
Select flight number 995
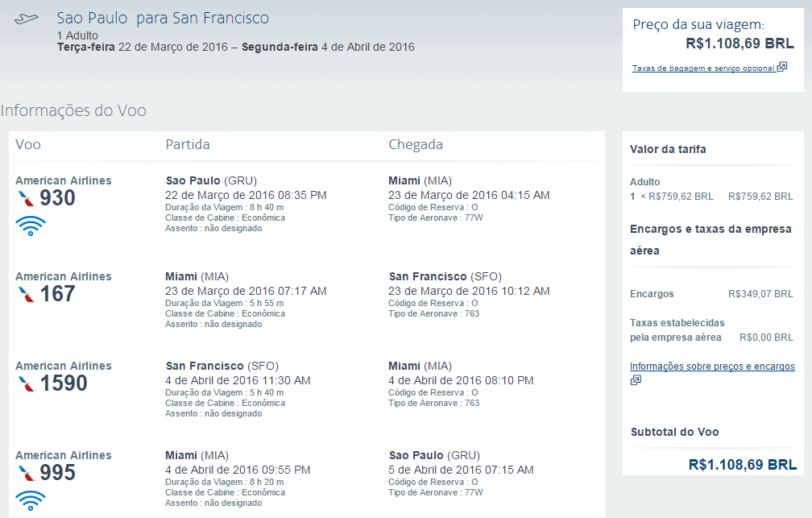click(x=57, y=473)
